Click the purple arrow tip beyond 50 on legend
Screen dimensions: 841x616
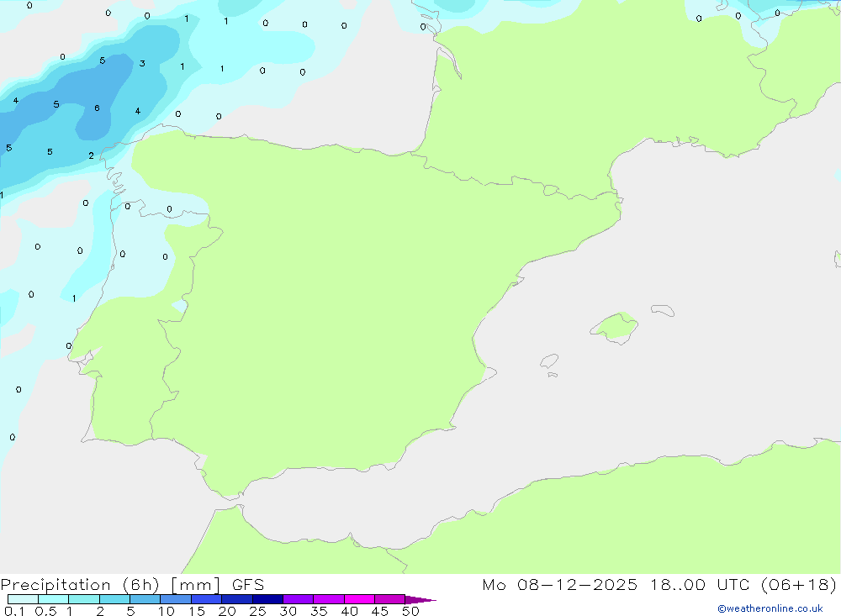click(x=420, y=600)
